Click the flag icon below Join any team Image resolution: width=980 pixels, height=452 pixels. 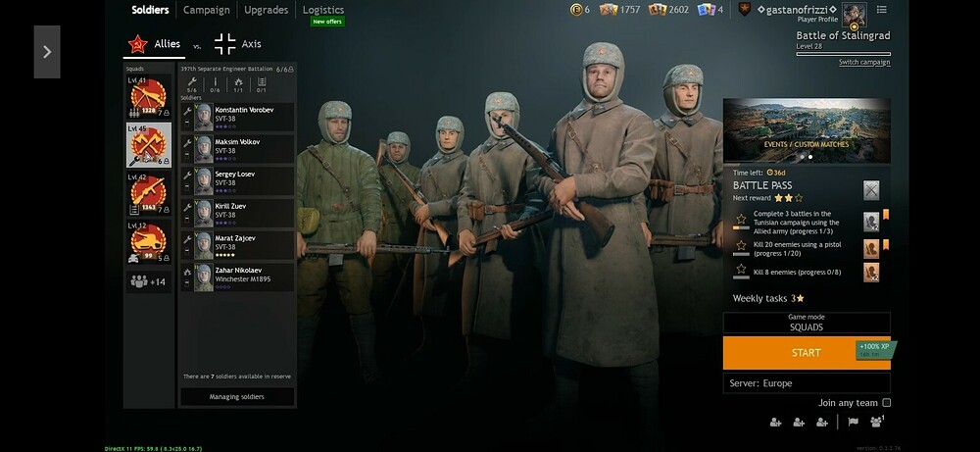pyautogui.click(x=854, y=422)
